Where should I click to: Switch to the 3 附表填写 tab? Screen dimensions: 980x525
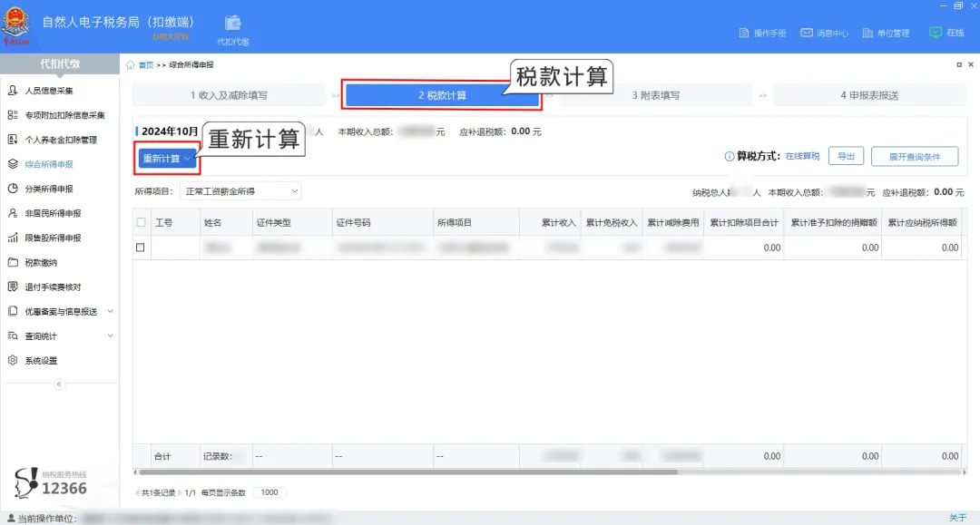(657, 94)
